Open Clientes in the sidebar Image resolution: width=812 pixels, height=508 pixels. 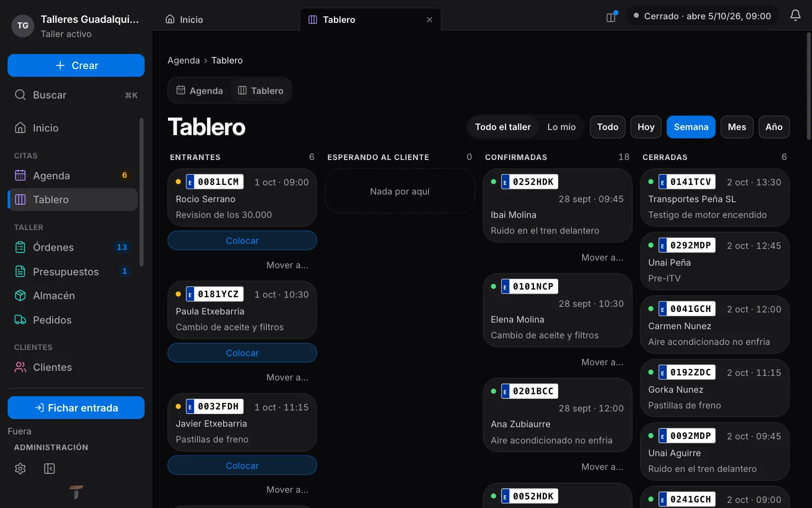click(73, 367)
